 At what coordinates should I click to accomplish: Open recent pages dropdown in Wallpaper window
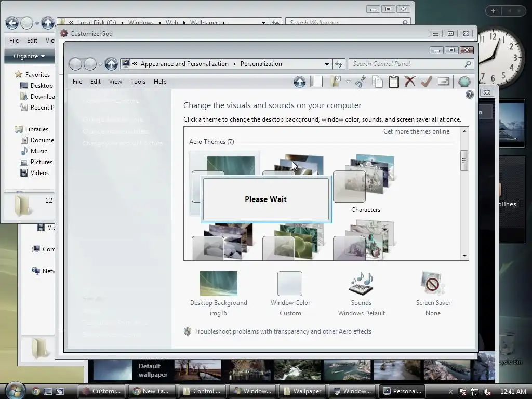[x=37, y=23]
